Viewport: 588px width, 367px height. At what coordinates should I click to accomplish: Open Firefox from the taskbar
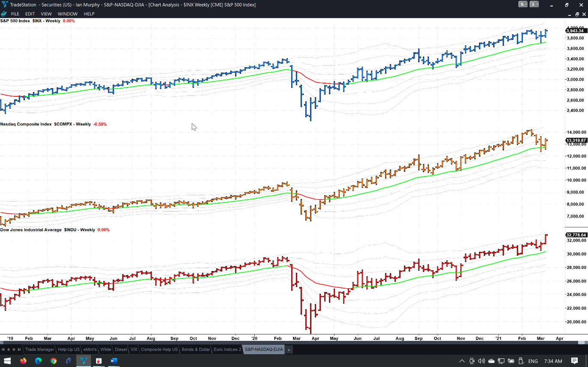coord(23,361)
